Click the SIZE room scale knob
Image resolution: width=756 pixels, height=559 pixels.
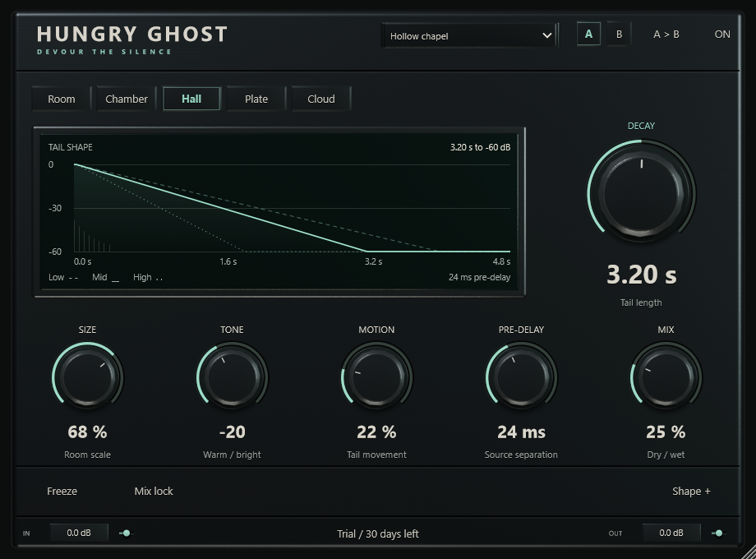click(x=87, y=377)
